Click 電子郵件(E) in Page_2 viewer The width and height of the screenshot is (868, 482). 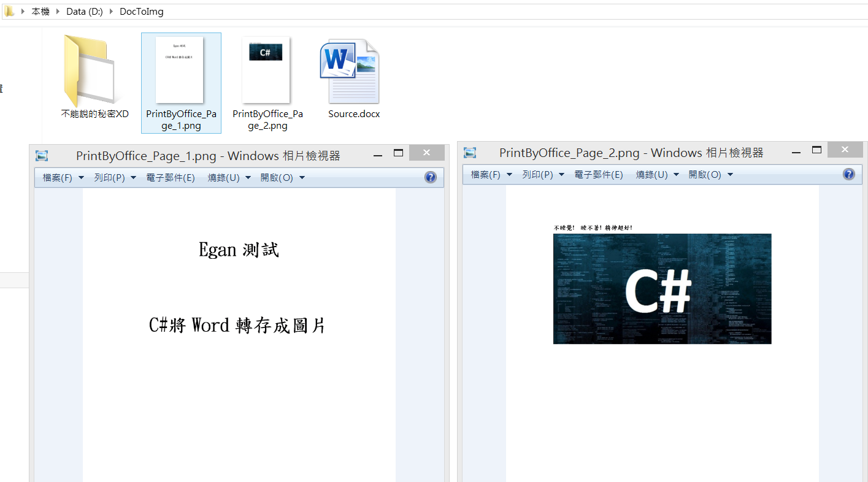point(599,174)
